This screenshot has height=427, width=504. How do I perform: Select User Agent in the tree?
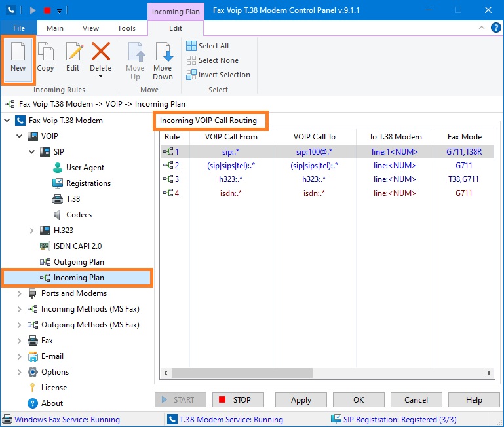pos(79,168)
